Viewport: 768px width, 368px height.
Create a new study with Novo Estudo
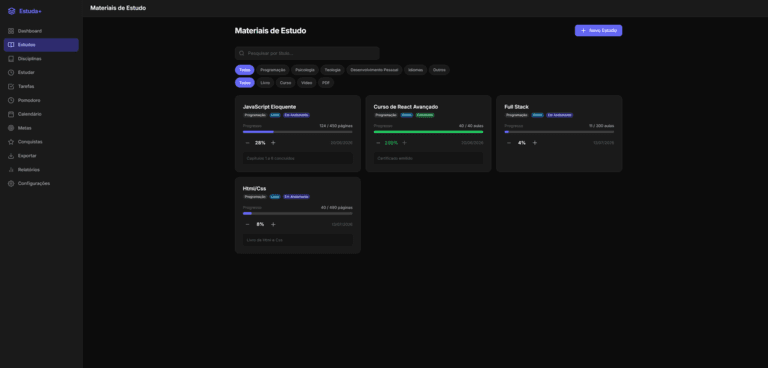(598, 30)
